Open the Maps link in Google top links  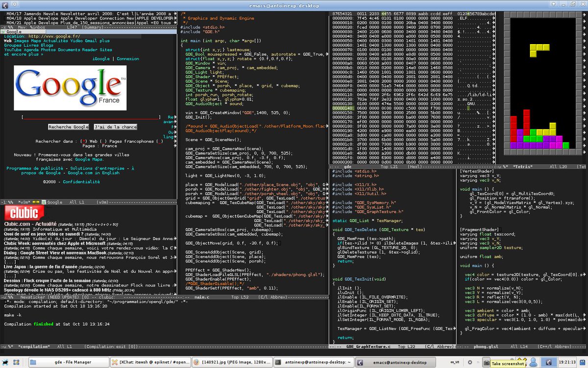[x=36, y=41]
